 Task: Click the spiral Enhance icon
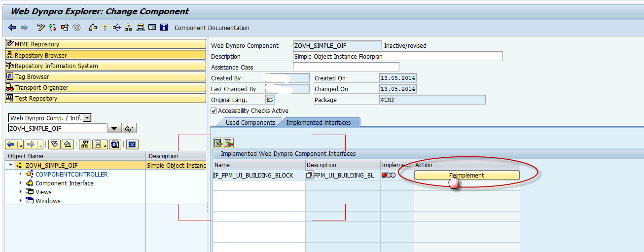(x=76, y=28)
